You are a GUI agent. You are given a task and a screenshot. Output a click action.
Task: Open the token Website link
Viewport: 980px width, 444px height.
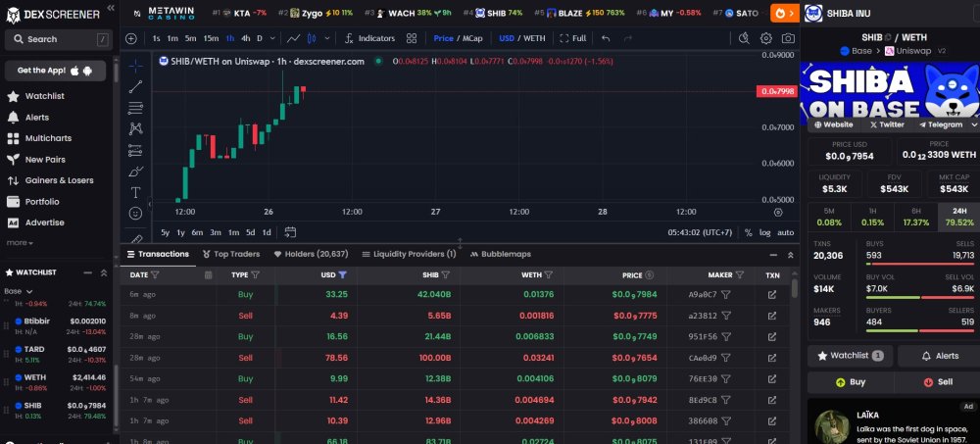834,124
